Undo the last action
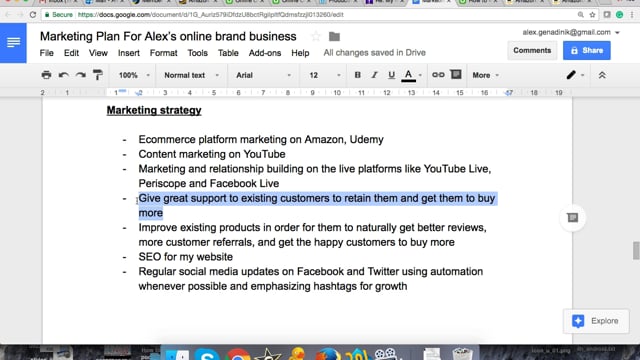This screenshot has width=640, height=360. click(63, 75)
